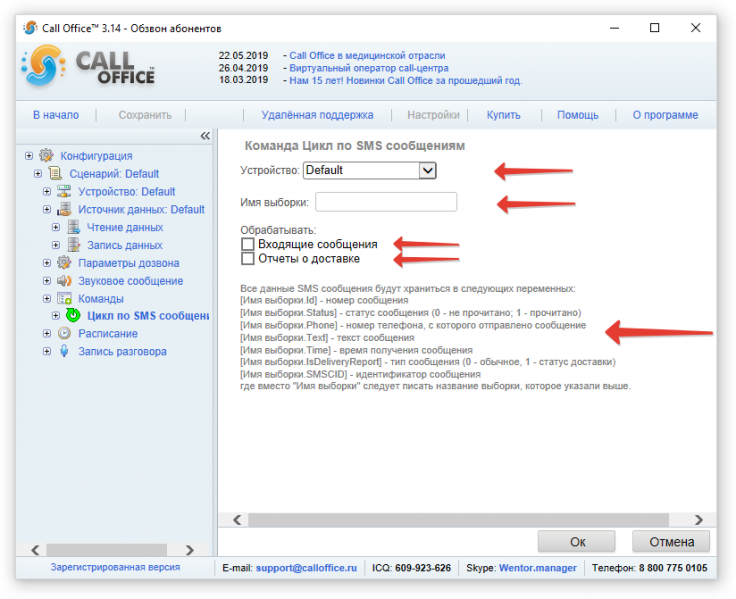Open news link Виртуальный оператор call-центра
The width and height of the screenshot is (736, 599).
(x=368, y=68)
